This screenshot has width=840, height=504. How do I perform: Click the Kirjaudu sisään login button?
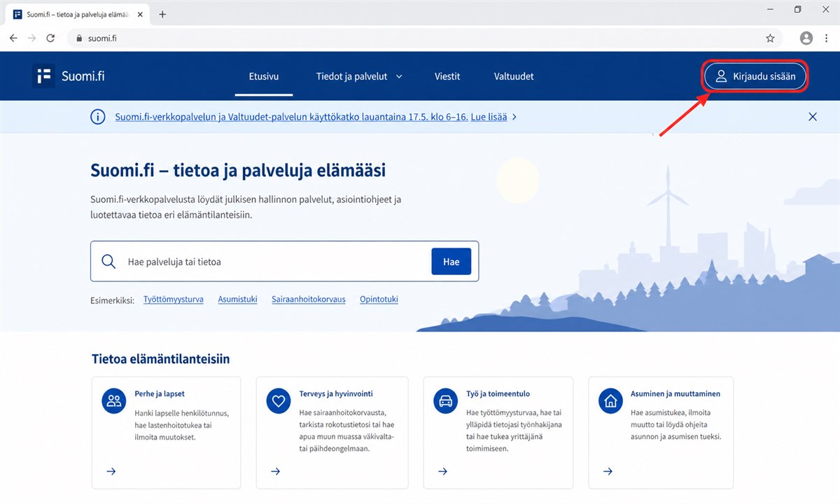(755, 76)
